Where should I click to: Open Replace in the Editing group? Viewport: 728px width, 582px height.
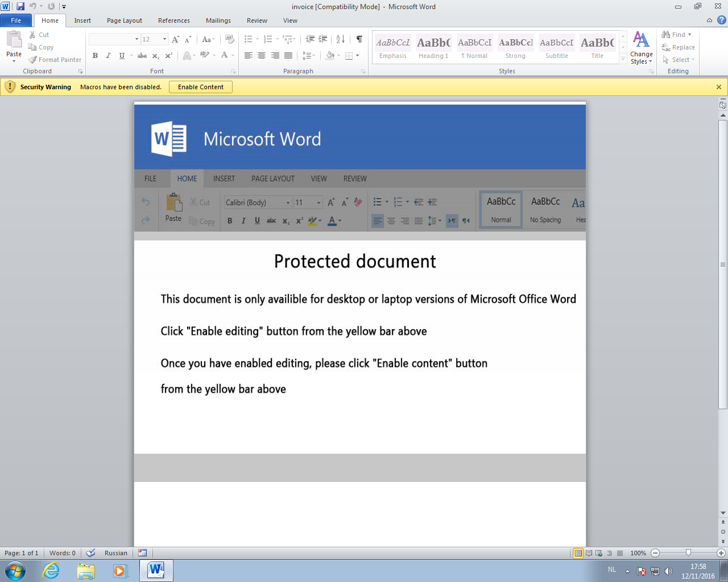click(x=678, y=47)
